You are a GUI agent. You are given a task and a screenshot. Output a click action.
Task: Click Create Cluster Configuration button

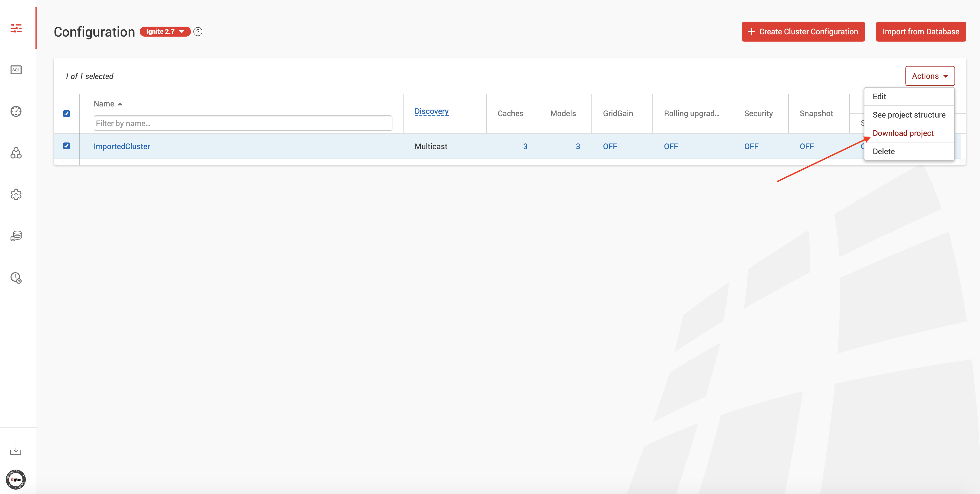(x=803, y=32)
